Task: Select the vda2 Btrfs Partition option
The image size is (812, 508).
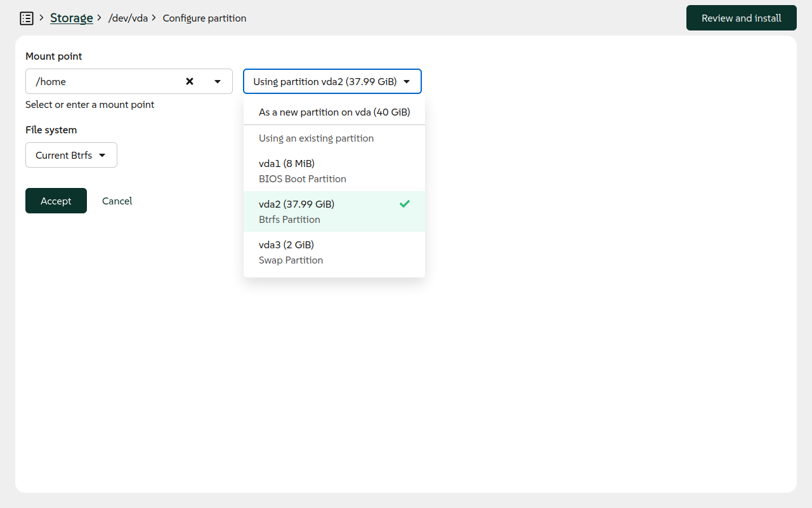Action: coord(296,211)
